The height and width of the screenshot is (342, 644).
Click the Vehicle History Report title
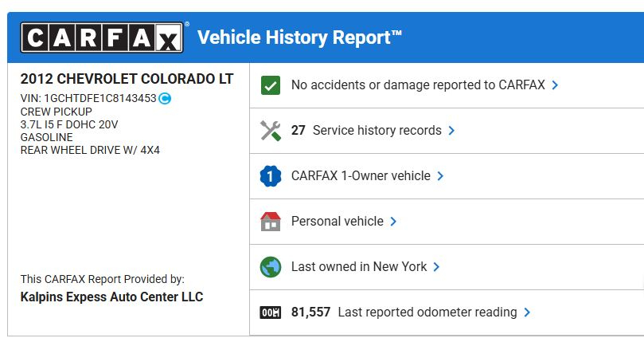tap(299, 37)
